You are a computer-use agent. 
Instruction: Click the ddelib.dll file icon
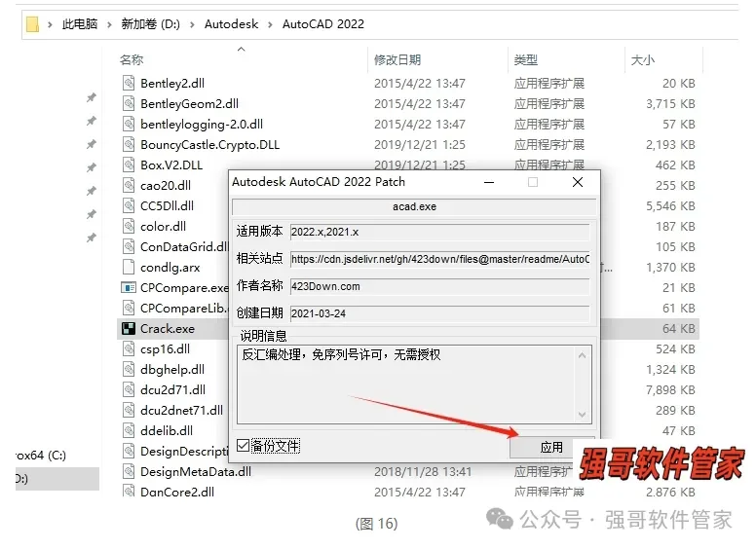point(129,430)
